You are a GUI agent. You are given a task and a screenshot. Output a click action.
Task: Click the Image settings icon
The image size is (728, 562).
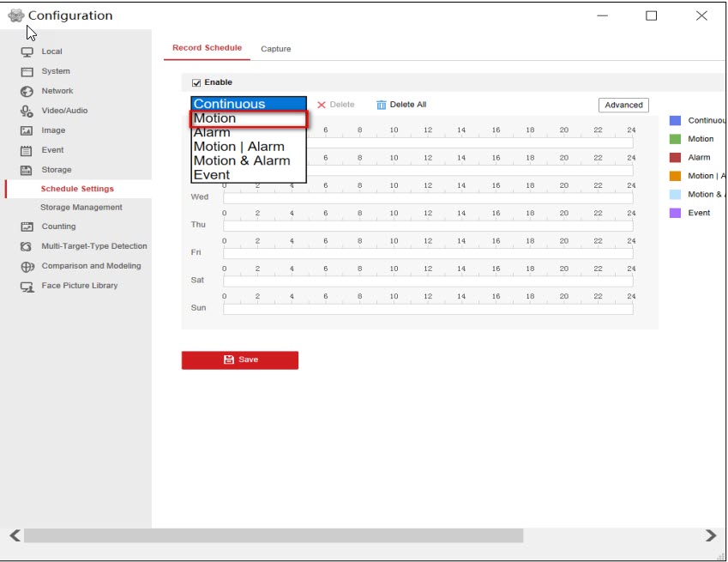coord(27,131)
